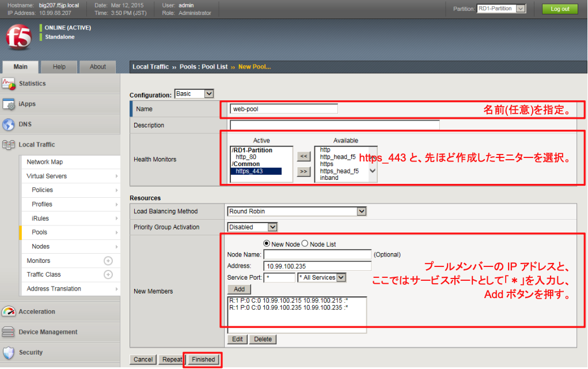Select the New Node radio button
This screenshot has width=588, height=369.
[x=267, y=244]
